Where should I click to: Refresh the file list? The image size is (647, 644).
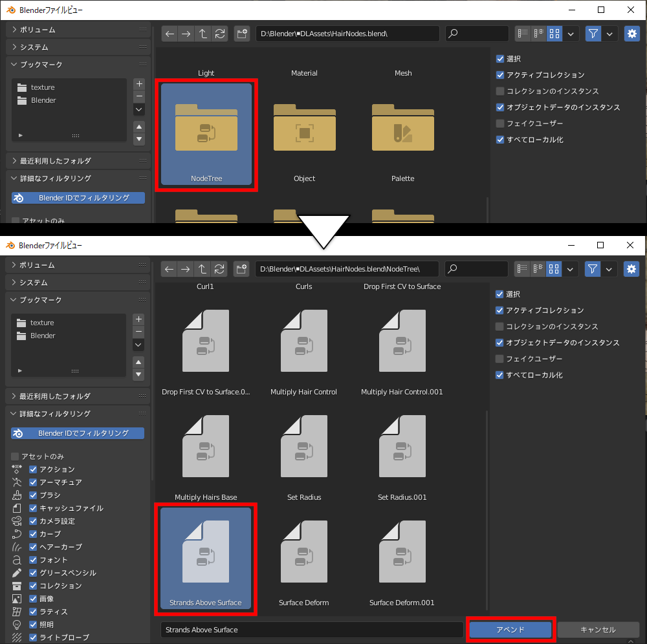coord(220,34)
